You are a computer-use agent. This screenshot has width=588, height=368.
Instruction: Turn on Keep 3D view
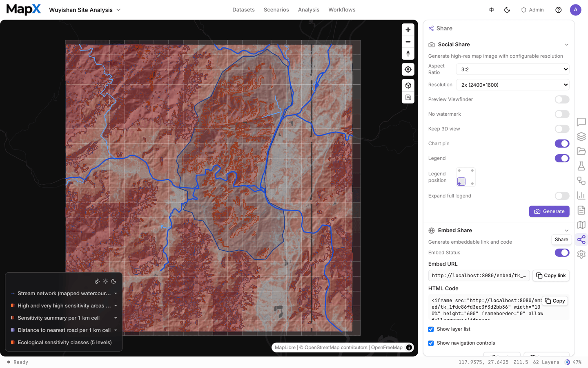pos(562,129)
